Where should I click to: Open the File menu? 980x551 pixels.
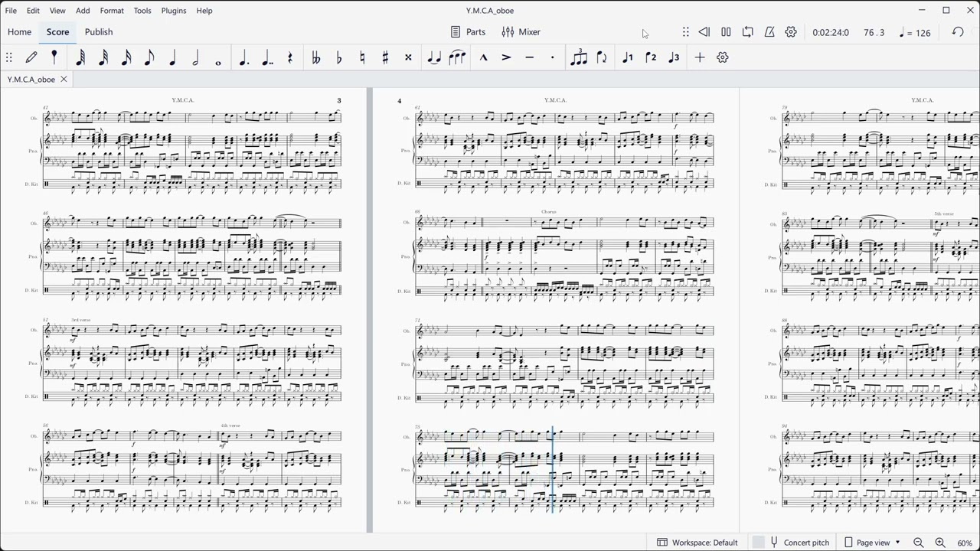click(11, 11)
